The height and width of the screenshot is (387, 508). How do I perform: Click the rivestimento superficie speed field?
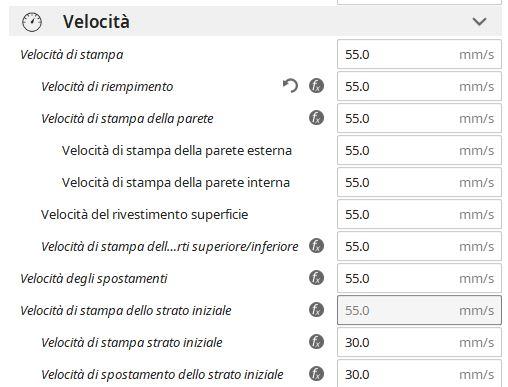419,214
